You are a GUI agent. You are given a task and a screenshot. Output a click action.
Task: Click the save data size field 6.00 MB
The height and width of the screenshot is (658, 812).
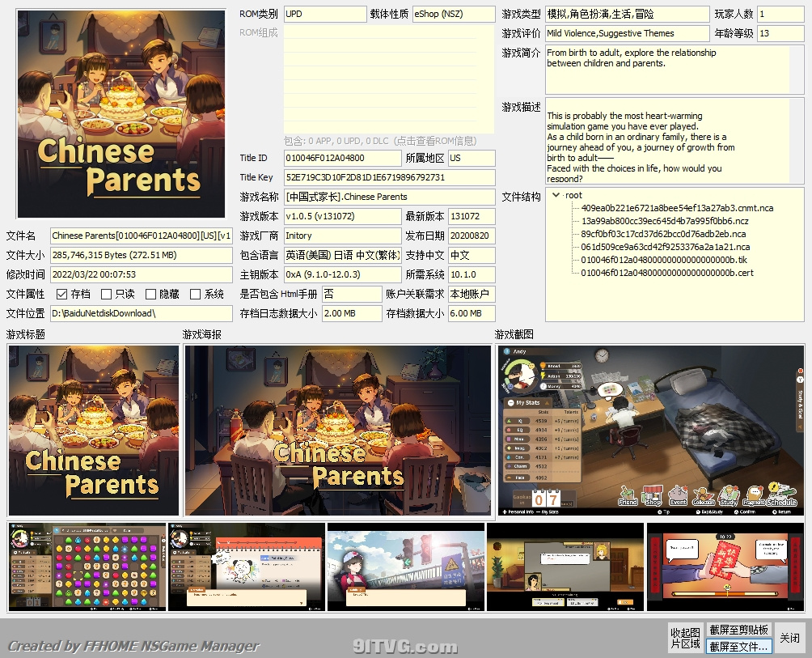(x=472, y=313)
